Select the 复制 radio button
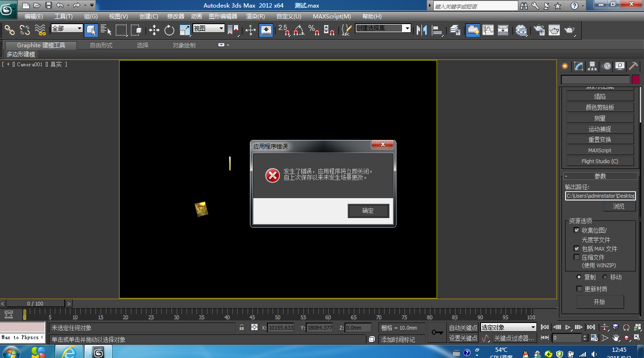This screenshot has width=644, height=358. tap(579, 277)
